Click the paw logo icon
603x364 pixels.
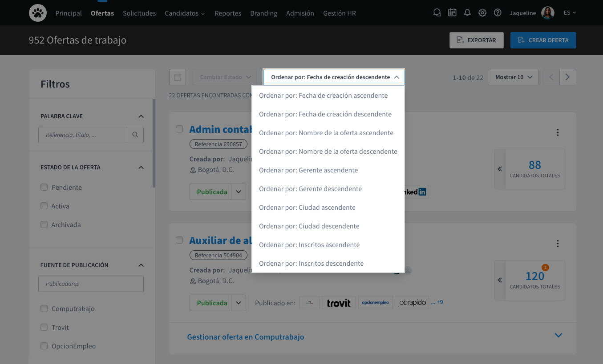(38, 13)
